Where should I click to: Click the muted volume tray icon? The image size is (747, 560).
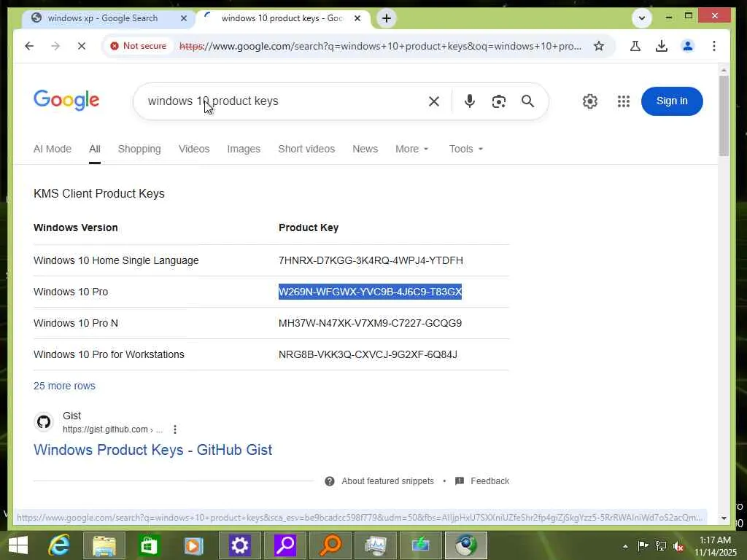click(x=678, y=546)
